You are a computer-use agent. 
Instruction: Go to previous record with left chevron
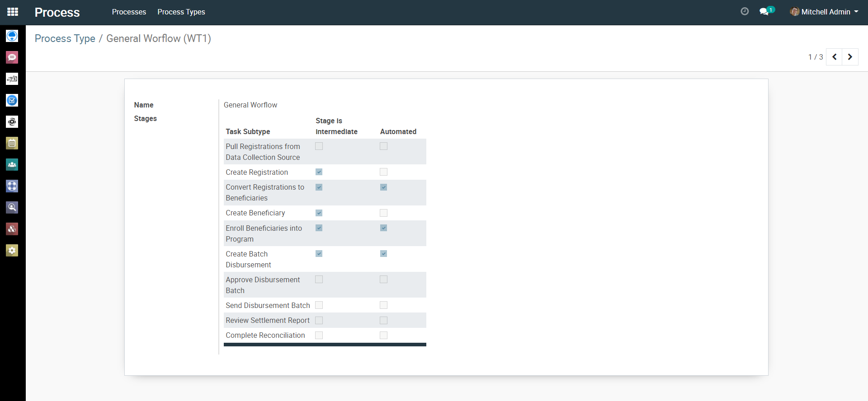tap(834, 57)
